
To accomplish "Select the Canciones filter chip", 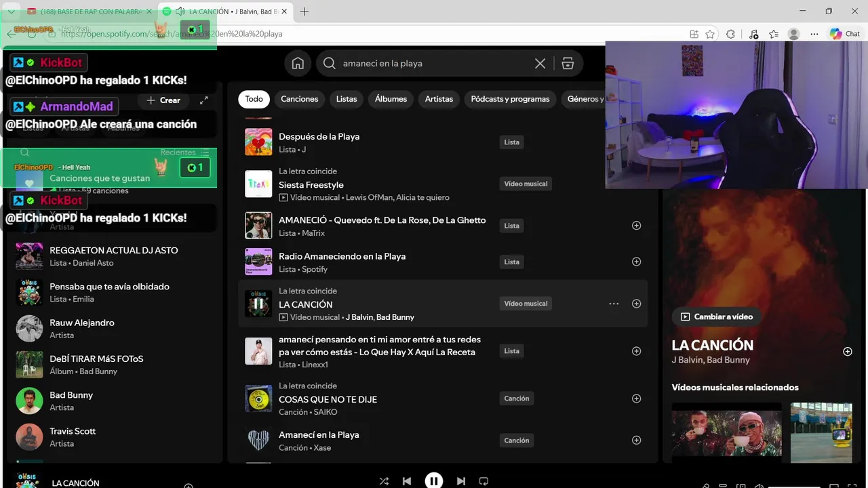I will pyautogui.click(x=299, y=99).
